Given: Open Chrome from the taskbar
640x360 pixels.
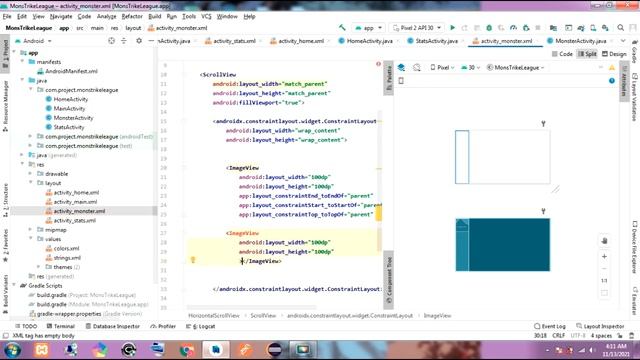Looking at the screenshot, I should [187, 350].
